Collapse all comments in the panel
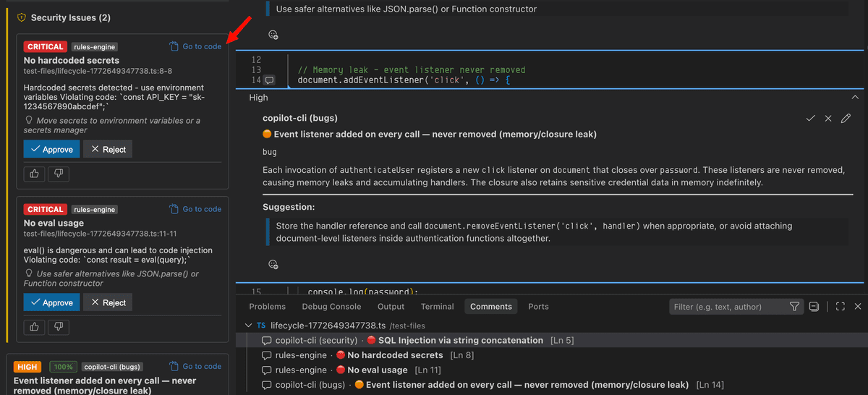This screenshot has height=395, width=868. click(814, 307)
